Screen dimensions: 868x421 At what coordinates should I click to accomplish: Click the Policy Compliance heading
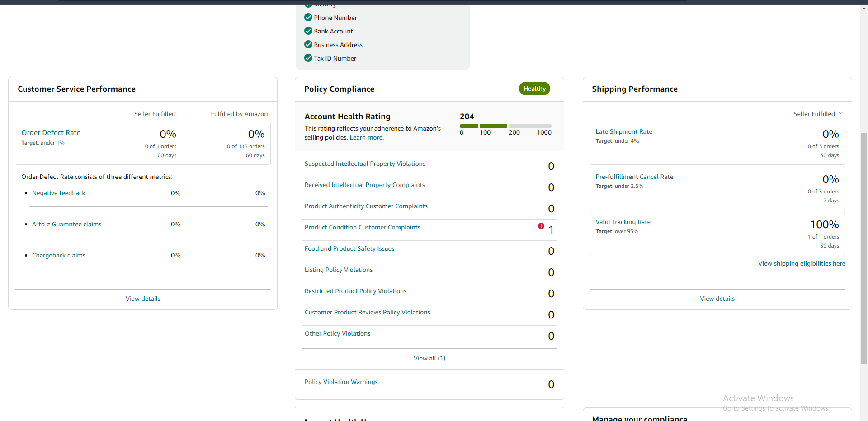(x=339, y=89)
